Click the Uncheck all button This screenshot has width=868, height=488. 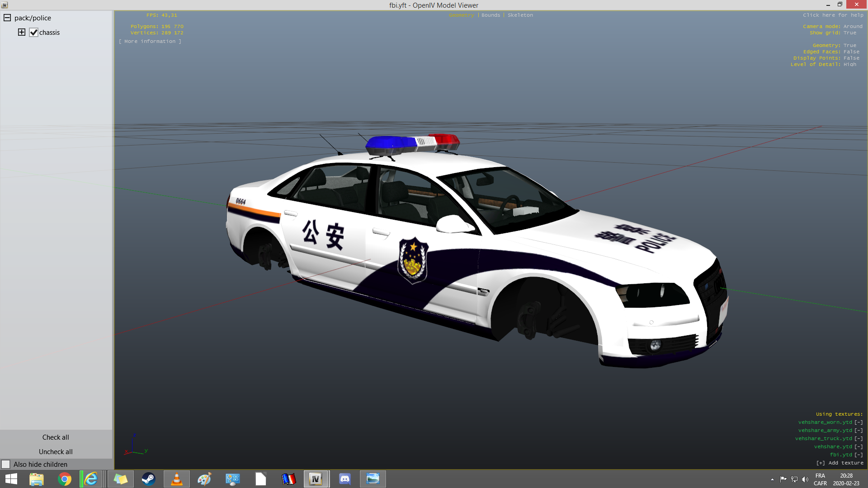click(56, 452)
